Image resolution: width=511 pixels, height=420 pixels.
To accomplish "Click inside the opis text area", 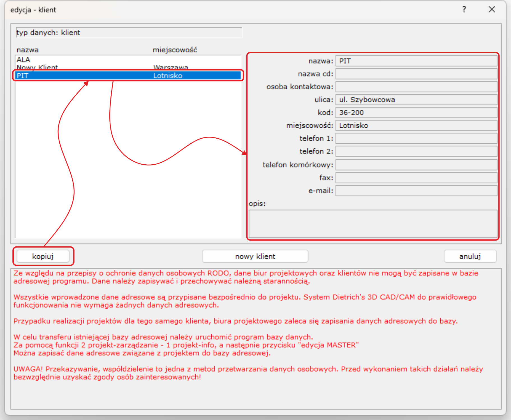I will coord(373,224).
